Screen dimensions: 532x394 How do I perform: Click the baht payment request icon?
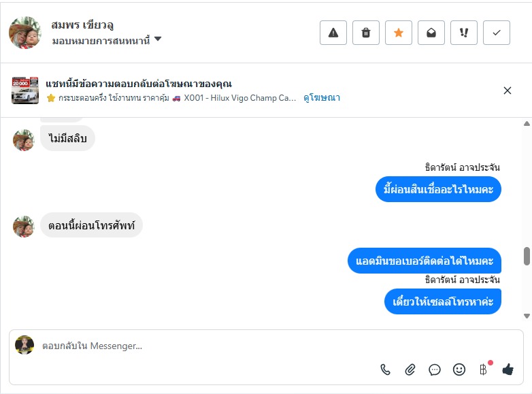[x=484, y=370]
